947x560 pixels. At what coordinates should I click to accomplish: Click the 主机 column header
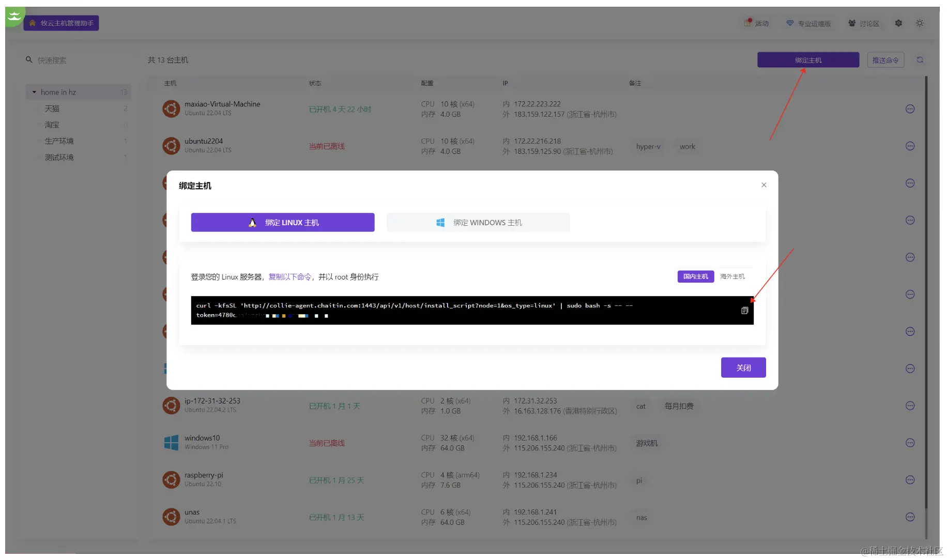(170, 83)
